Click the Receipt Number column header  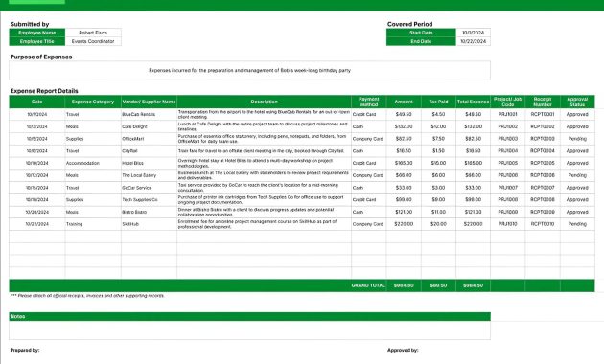tap(543, 102)
